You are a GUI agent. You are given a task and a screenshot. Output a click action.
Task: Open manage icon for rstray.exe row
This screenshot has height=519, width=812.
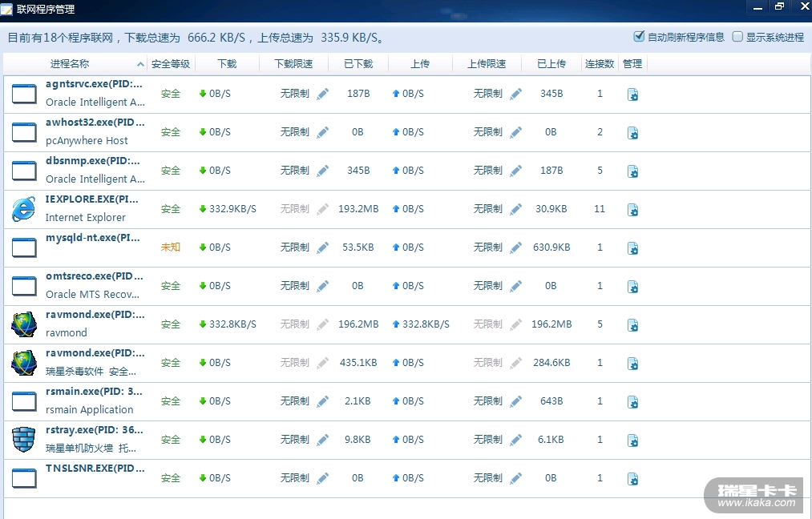[632, 441]
